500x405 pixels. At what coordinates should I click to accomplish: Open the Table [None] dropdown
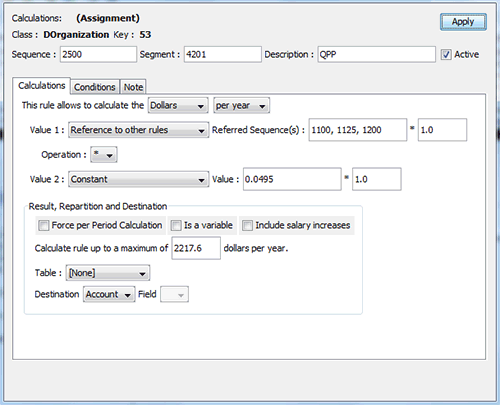tap(108, 273)
